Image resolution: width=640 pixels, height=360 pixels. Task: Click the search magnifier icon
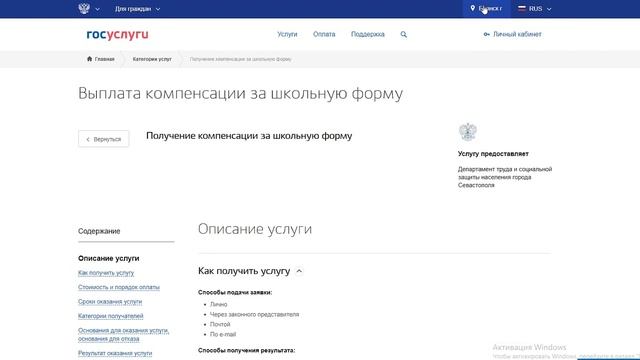pyautogui.click(x=404, y=34)
